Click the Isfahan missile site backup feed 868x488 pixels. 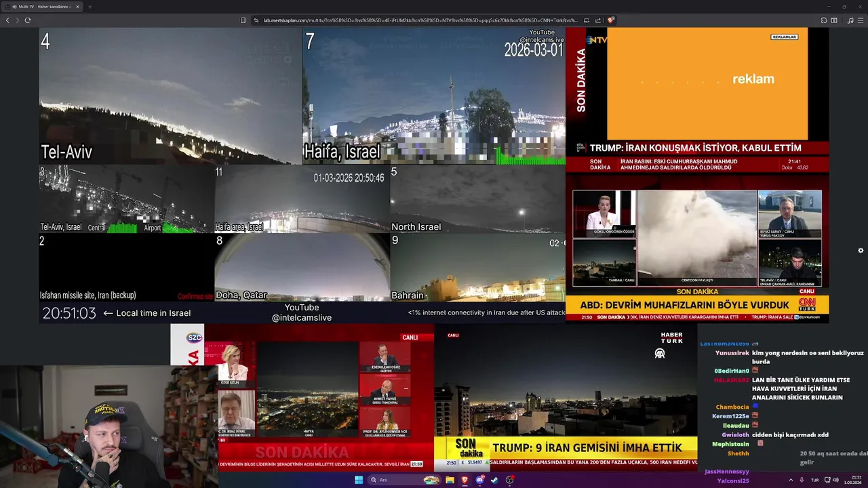pyautogui.click(x=126, y=268)
